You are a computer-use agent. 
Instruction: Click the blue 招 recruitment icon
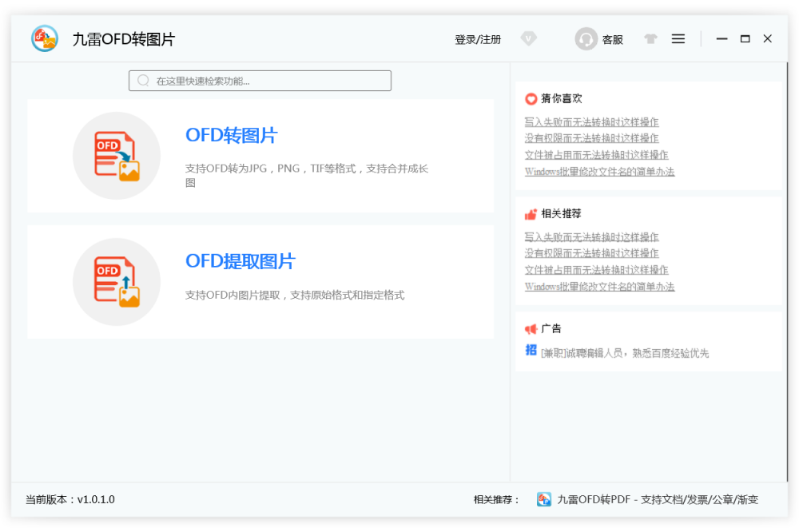531,350
